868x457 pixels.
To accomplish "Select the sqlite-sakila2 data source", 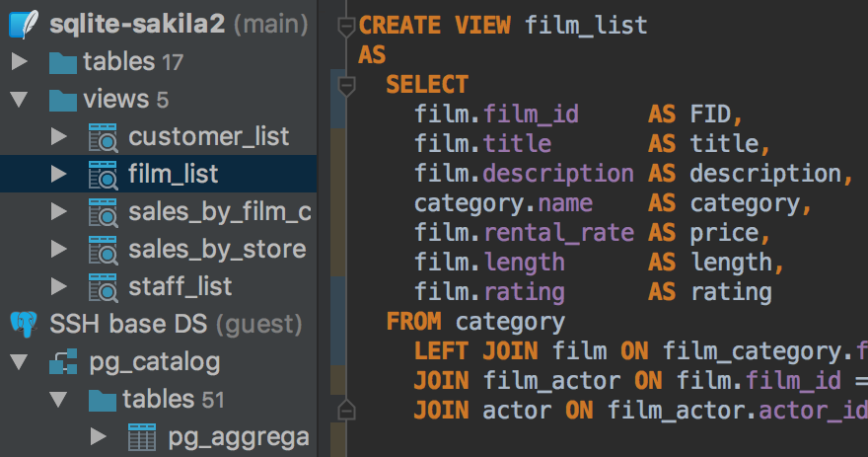I will [159, 25].
